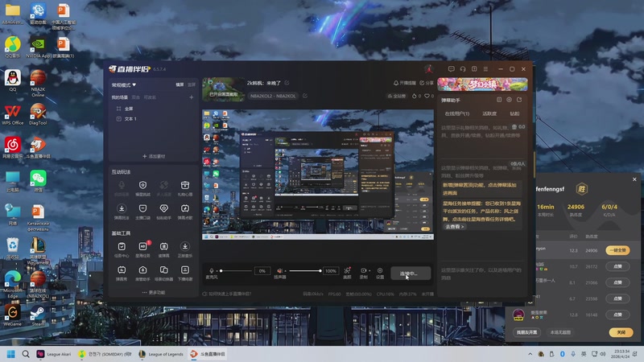Viewport: 644px width, 362px height.
Task: Click the NBA2KOL2 category tag
Action: [x=273, y=96]
